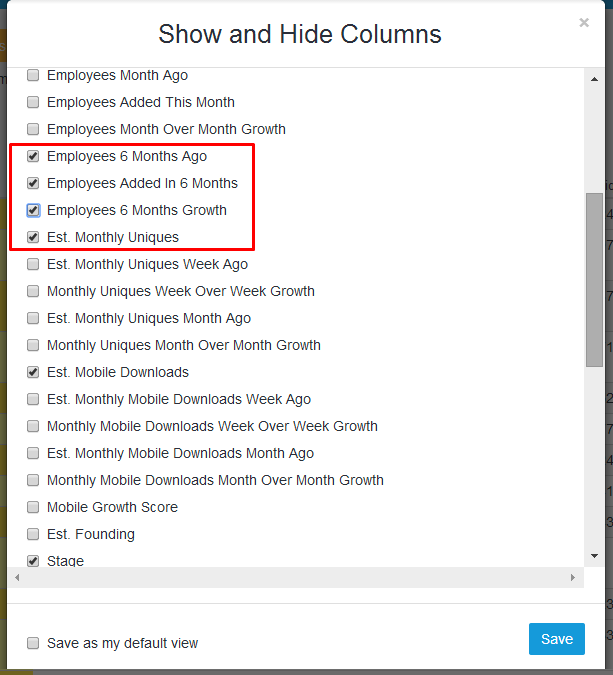This screenshot has height=675, width=613.
Task: Uncheck Employees 6 Months Growth
Action: coord(33,211)
